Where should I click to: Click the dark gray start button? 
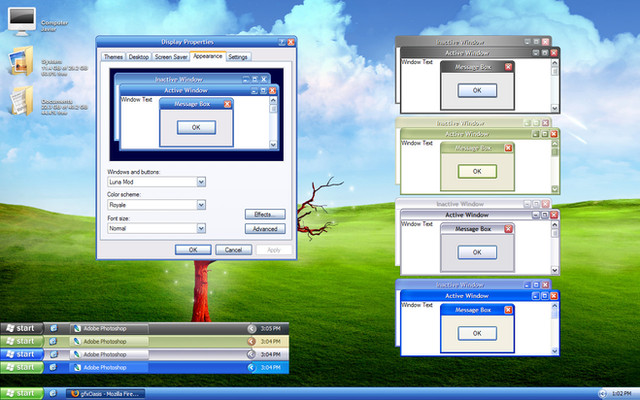pos(22,329)
